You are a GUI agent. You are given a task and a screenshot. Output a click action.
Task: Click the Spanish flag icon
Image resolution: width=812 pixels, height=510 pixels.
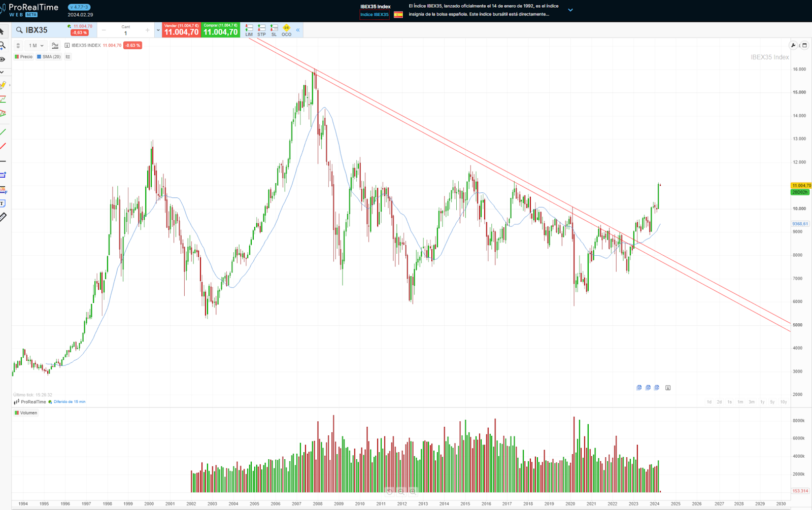pos(398,15)
